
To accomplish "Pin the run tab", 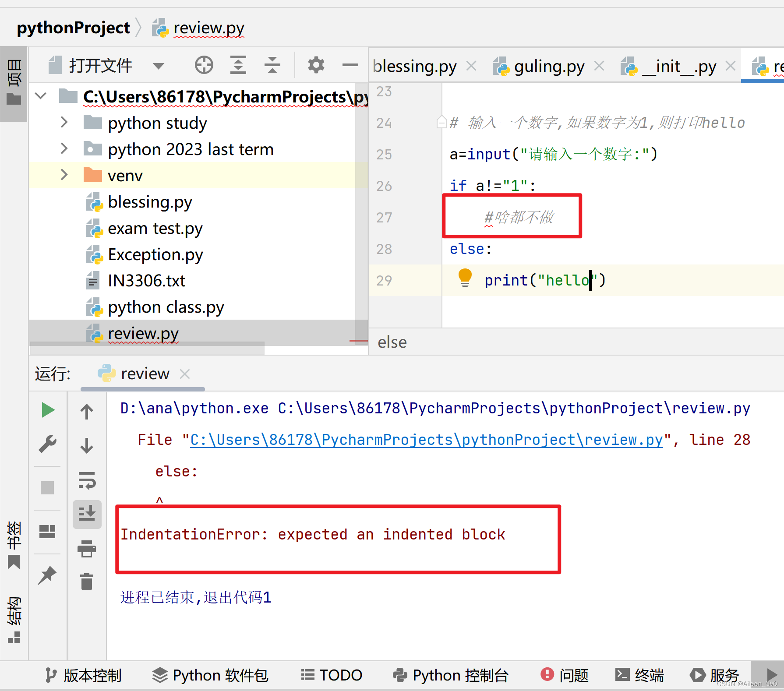I will click(47, 575).
